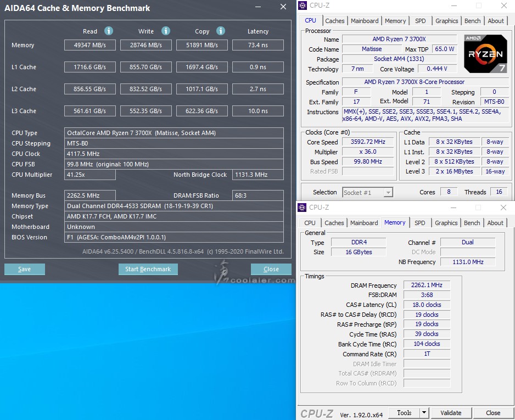Click the Memory Read result field
The width and height of the screenshot is (515, 420).
click(89, 45)
